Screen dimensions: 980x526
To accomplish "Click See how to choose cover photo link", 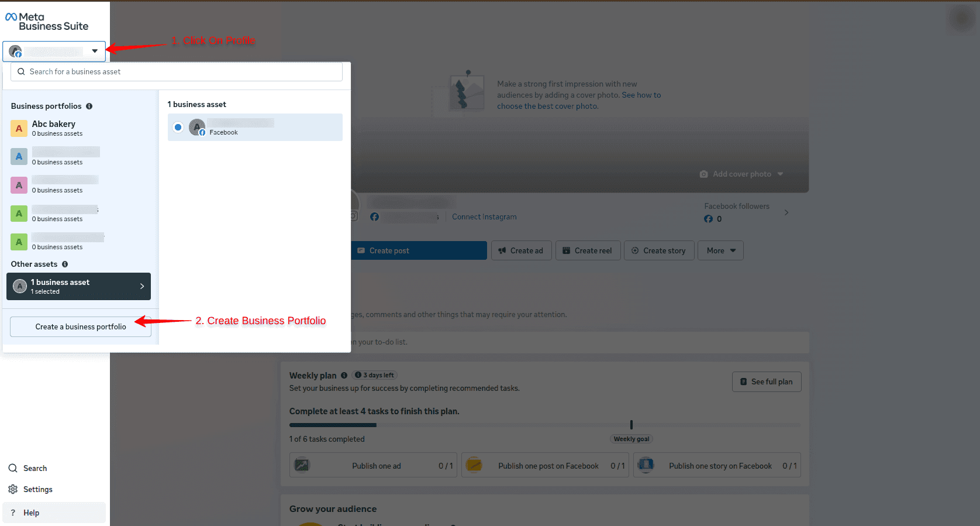I will point(579,101).
